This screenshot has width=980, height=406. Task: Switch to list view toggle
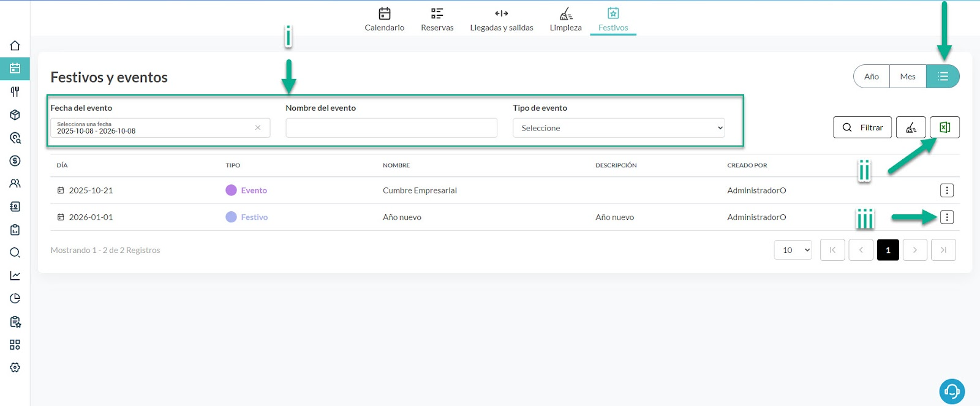(943, 77)
